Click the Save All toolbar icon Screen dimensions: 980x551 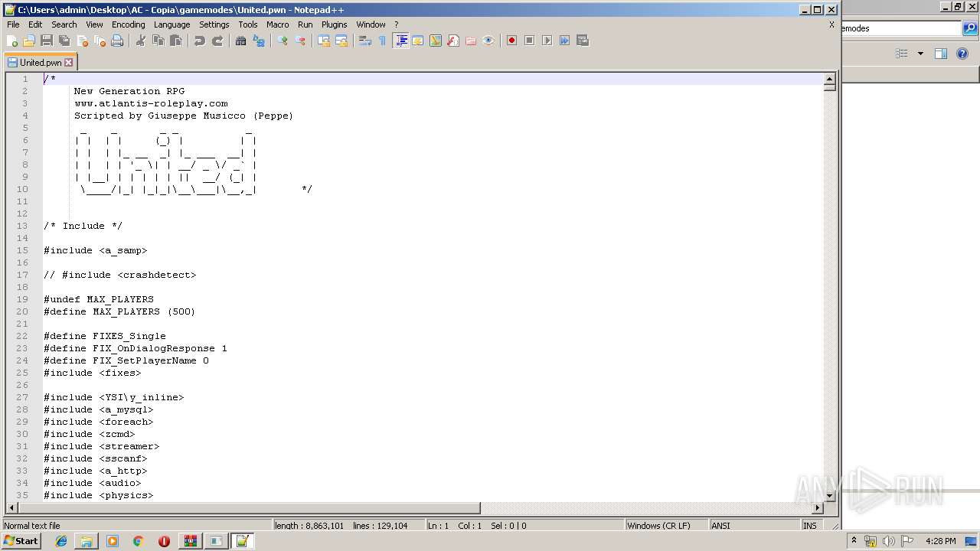pos(64,41)
